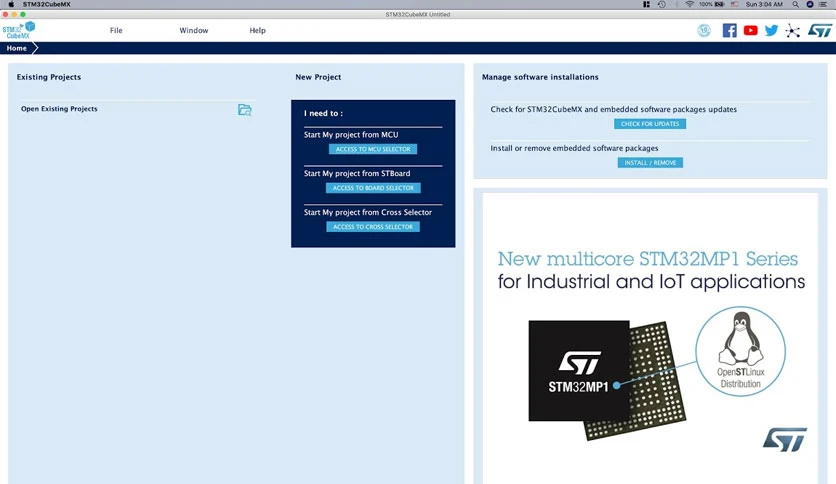
Task: Click the US flag input source icon
Action: pos(734,4)
